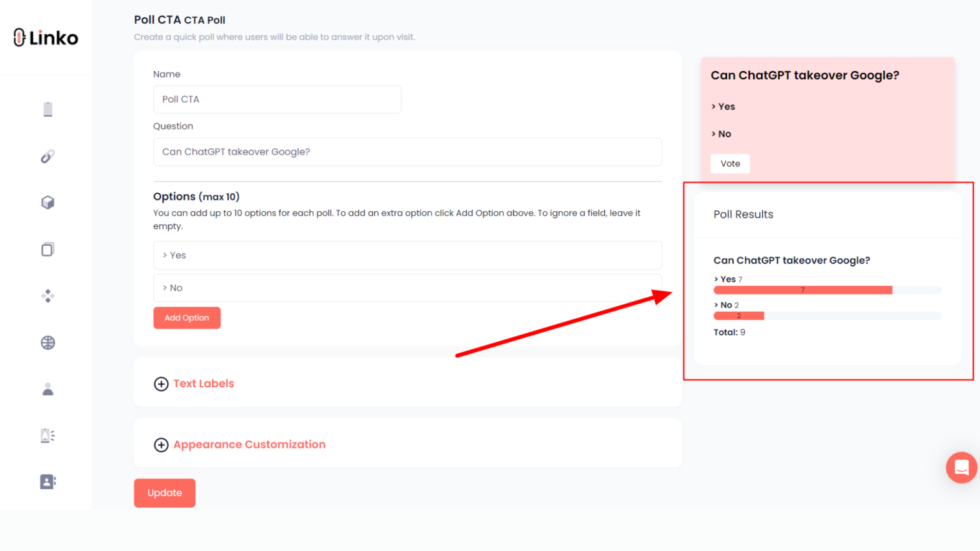
Task: Select the No option in the poll preview
Action: 722,134
